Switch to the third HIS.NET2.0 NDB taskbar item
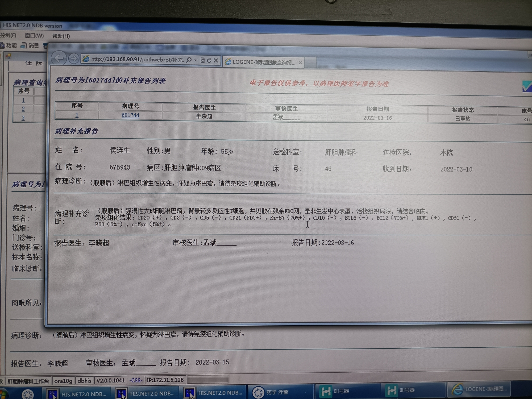 [x=214, y=393]
